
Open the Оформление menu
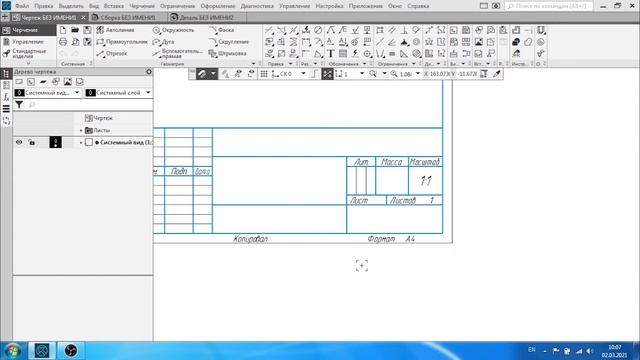click(218, 6)
